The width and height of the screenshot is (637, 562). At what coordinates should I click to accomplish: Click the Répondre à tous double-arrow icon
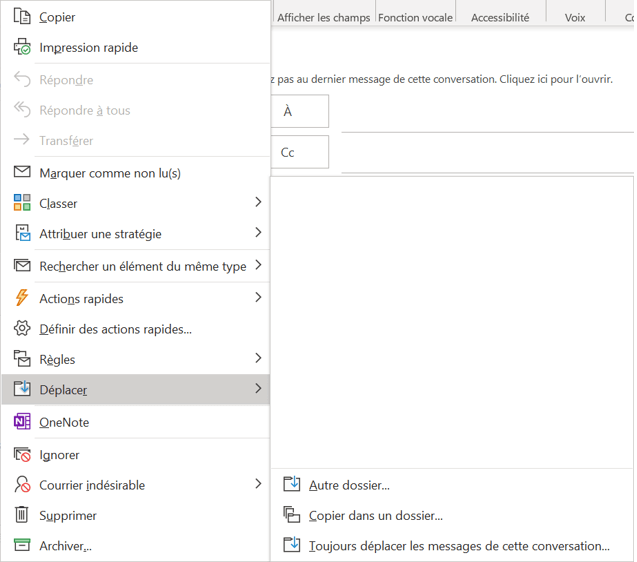(x=22, y=110)
